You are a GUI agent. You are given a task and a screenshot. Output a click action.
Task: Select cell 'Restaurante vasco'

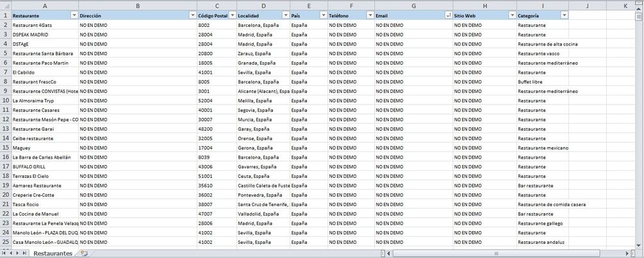[543, 53]
